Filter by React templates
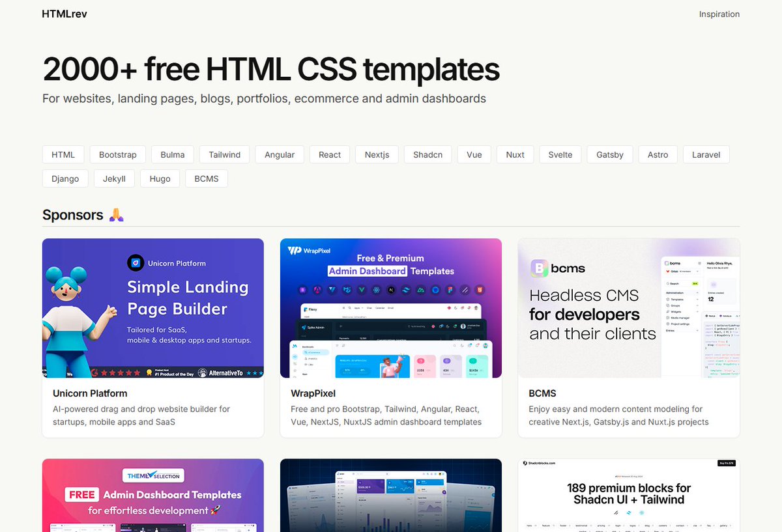Viewport: 782px width, 532px height. [x=330, y=154]
